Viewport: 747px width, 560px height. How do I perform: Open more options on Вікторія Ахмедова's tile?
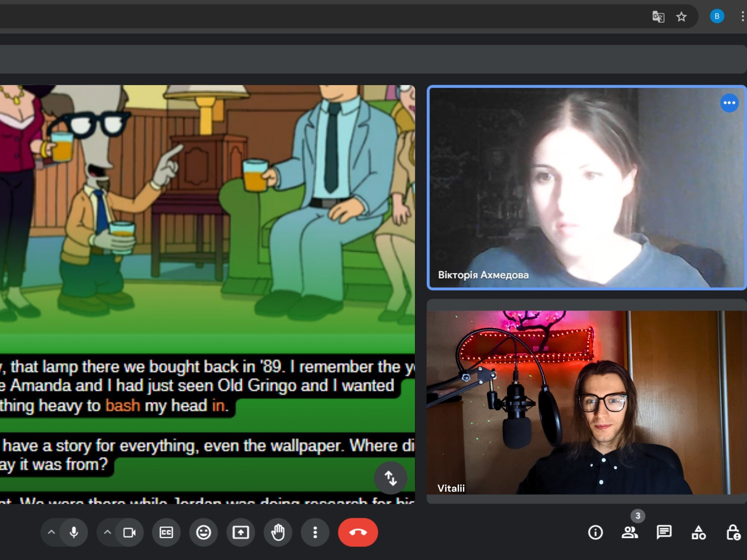[729, 103]
